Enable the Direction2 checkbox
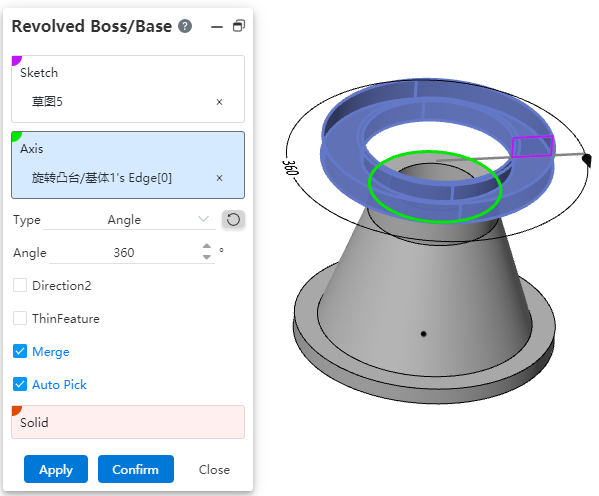599x496 pixels. tap(20, 285)
